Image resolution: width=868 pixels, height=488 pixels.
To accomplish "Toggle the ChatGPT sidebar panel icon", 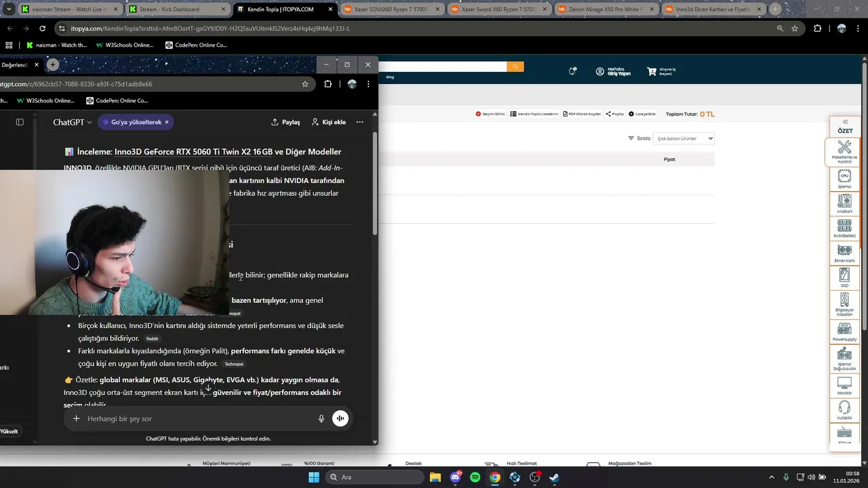I will (x=20, y=122).
